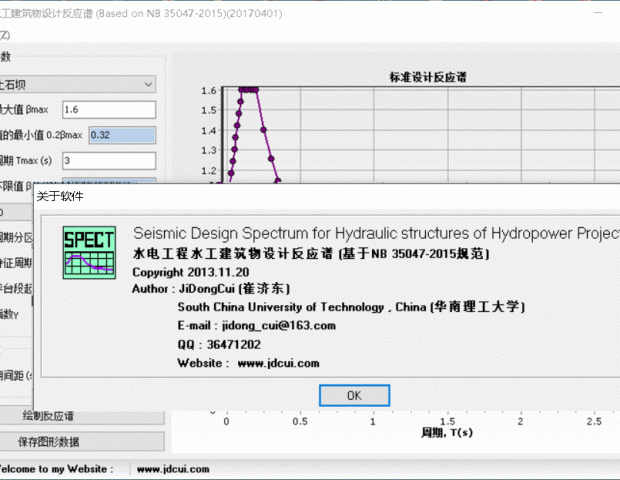
Task: Click the SPECT logo icon in the dialog
Action: [89, 253]
